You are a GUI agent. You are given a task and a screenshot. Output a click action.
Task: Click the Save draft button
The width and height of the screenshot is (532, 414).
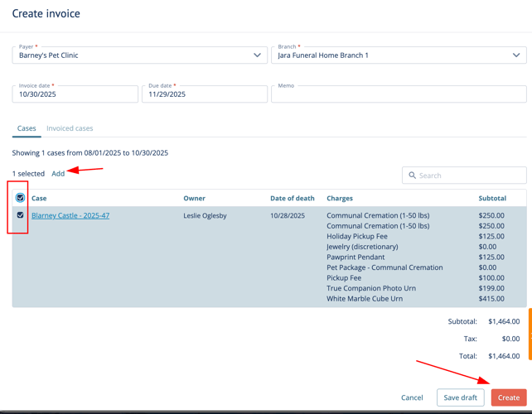[460, 397]
